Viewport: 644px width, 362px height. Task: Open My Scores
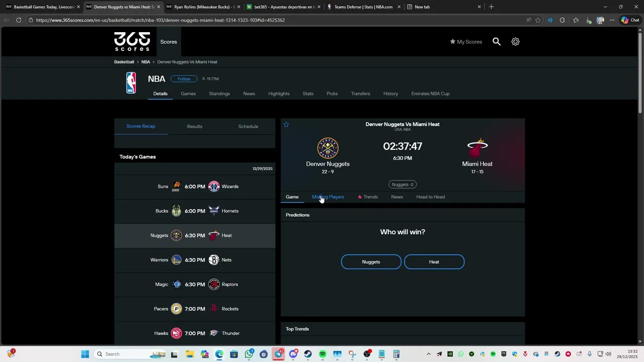pyautogui.click(x=466, y=42)
